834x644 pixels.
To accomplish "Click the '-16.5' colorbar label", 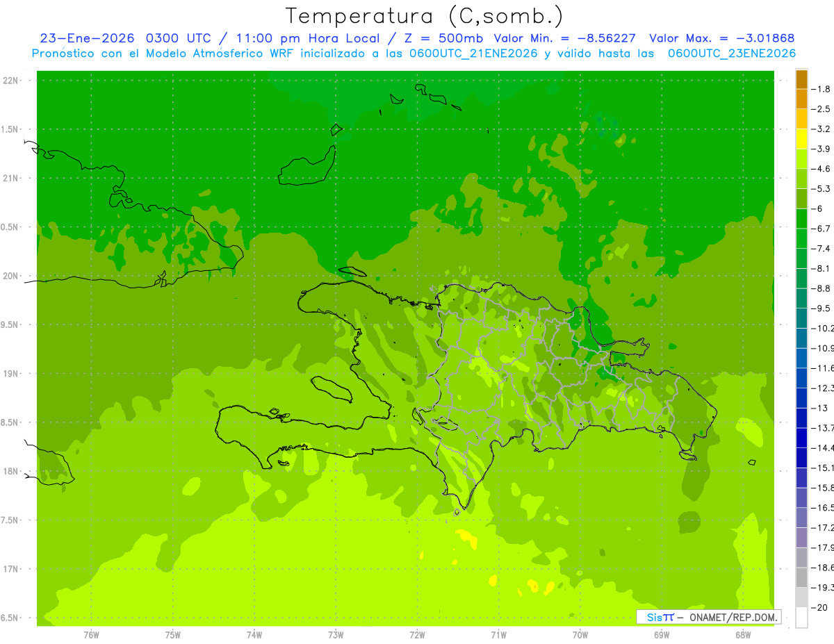I will 821,508.
